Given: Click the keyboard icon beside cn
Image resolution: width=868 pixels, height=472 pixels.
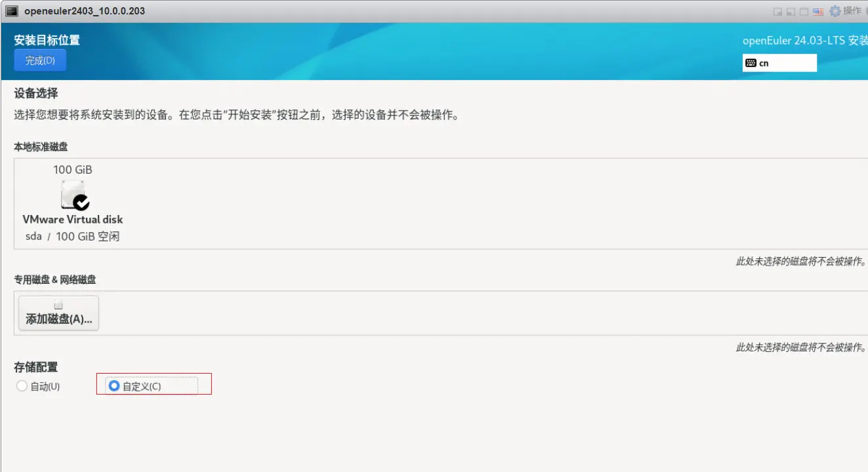Looking at the screenshot, I should pyautogui.click(x=751, y=63).
